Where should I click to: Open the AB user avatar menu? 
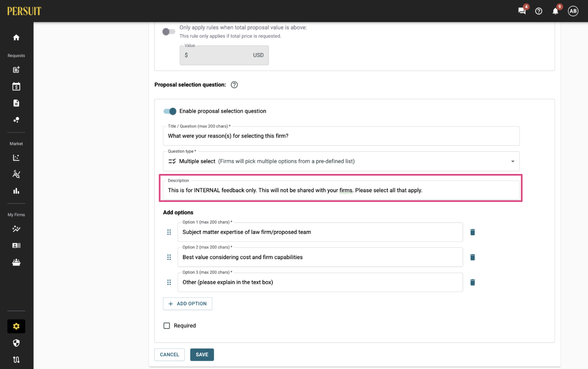click(x=573, y=11)
